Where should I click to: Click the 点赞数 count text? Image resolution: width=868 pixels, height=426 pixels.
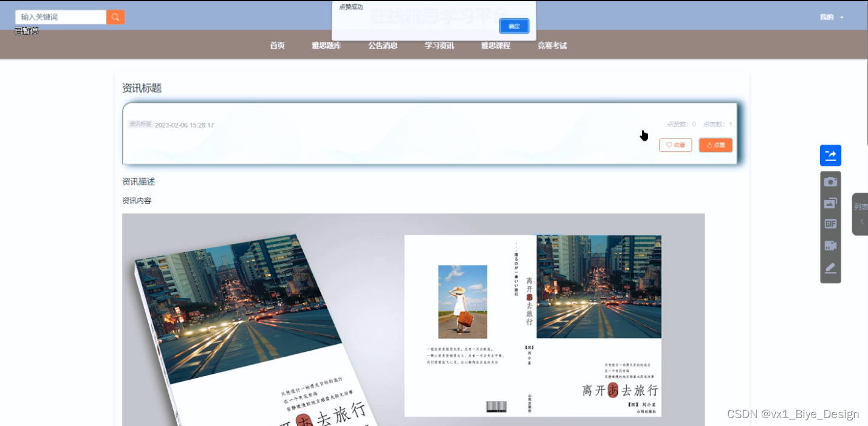[x=682, y=125]
